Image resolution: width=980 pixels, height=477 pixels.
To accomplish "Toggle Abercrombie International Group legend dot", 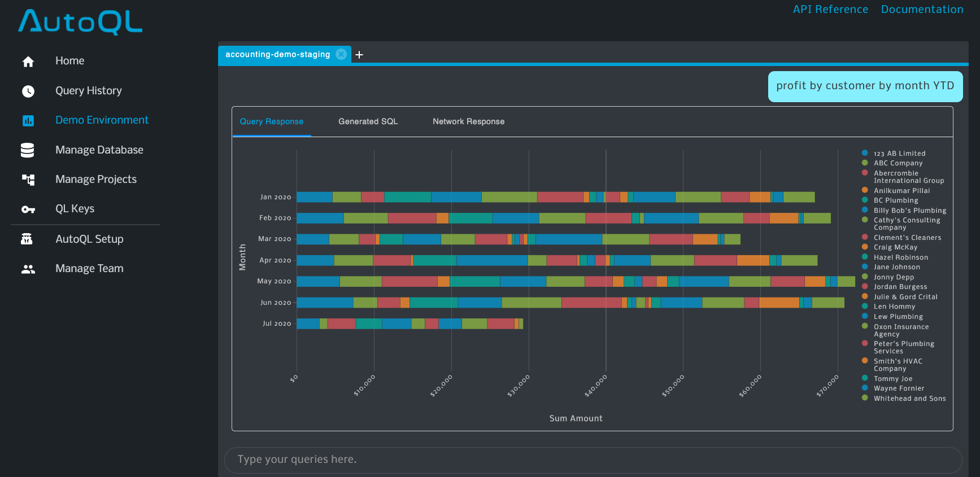I will click(865, 173).
